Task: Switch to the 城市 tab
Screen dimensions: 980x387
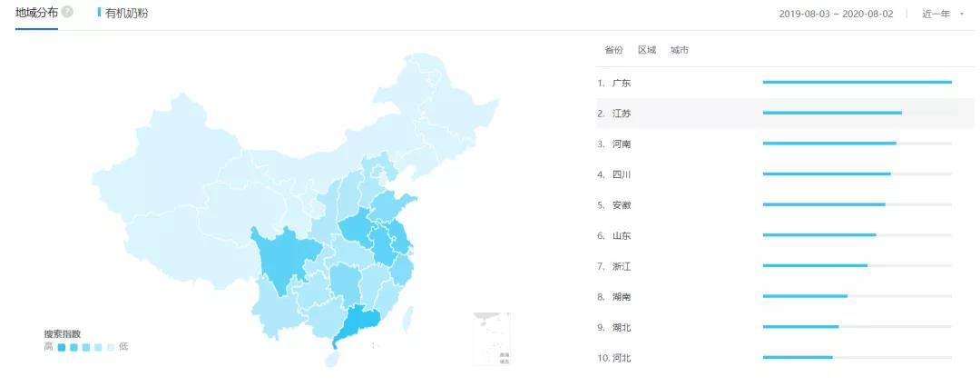Action: point(680,50)
